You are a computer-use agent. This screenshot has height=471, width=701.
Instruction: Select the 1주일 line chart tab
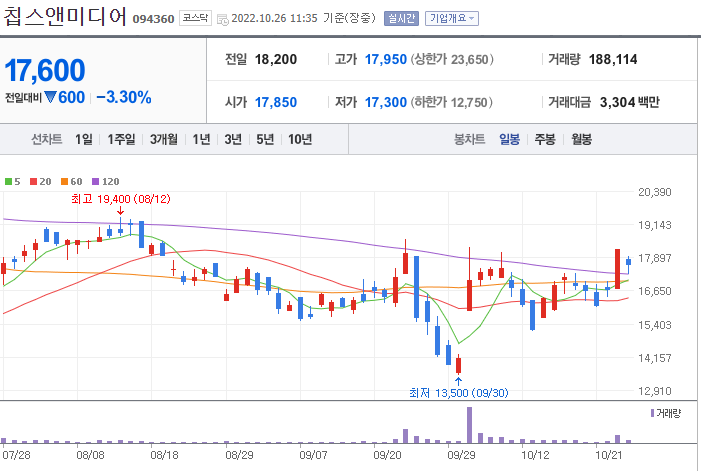tap(121, 139)
